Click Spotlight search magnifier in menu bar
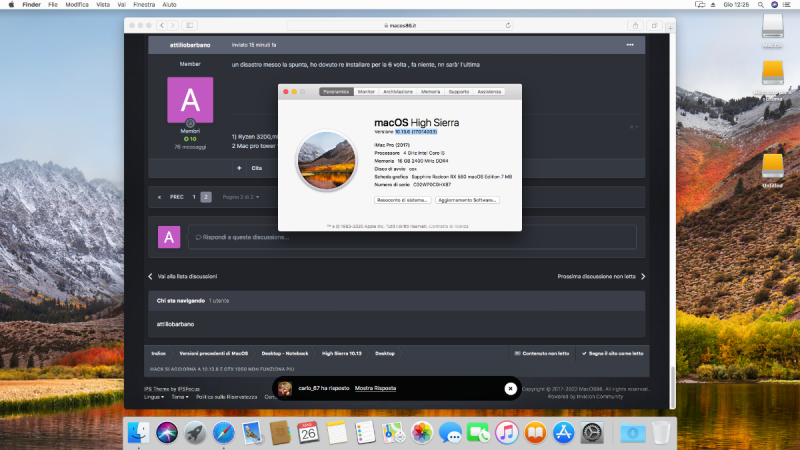 pyautogui.click(x=761, y=5)
